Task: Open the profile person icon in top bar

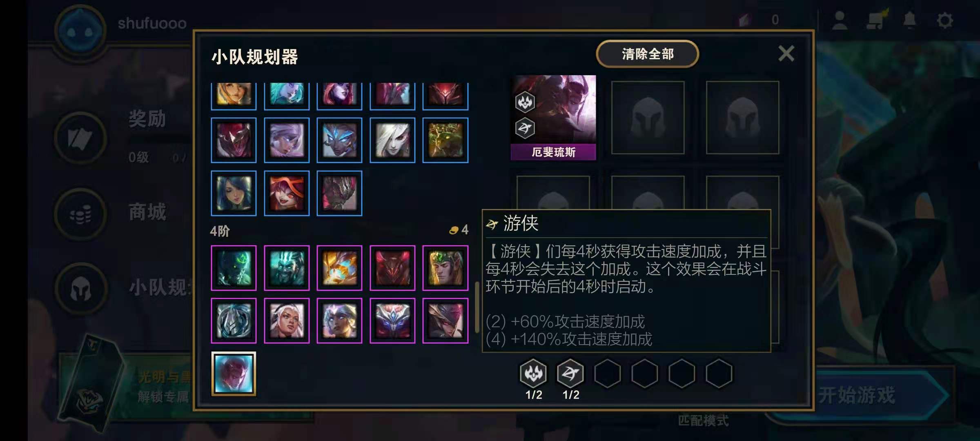Action: click(x=840, y=20)
